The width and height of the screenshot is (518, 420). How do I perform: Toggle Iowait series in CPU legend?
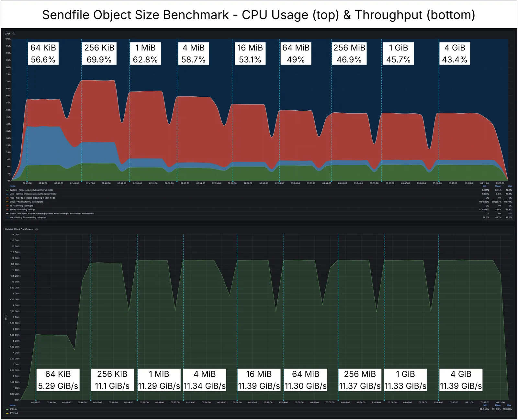click(26, 202)
